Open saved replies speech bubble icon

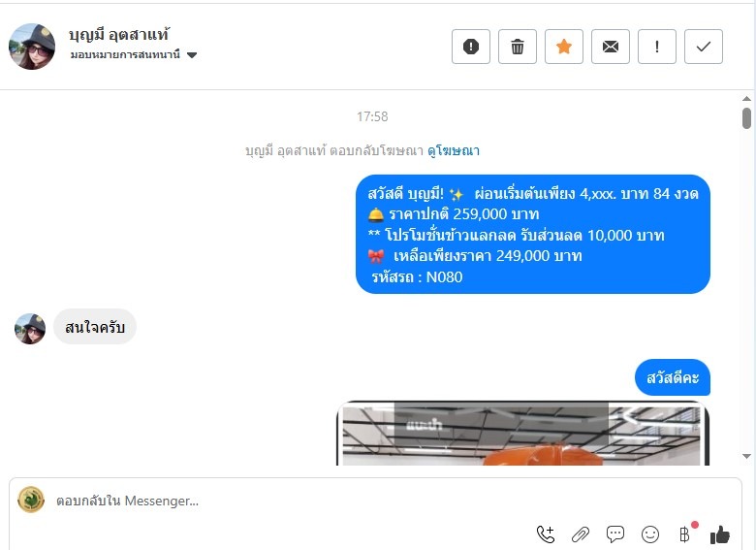point(615,534)
